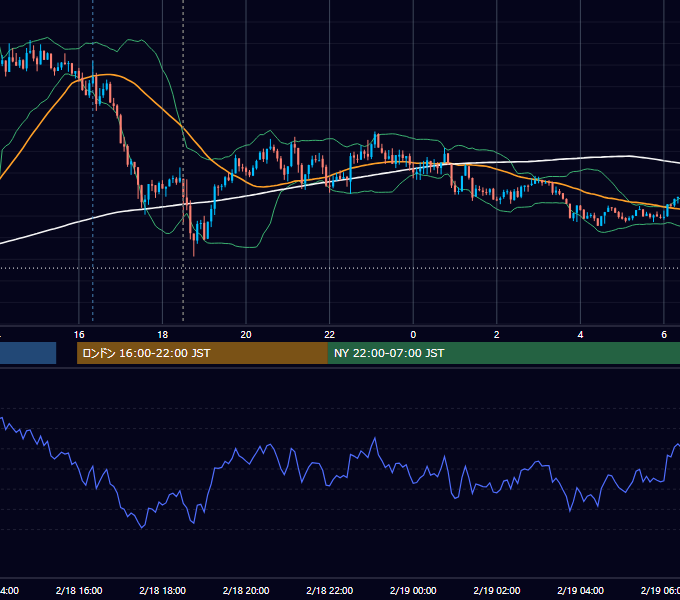Click hour label 0 on chart axis
Screen dimensions: 680x600
pos(413,335)
